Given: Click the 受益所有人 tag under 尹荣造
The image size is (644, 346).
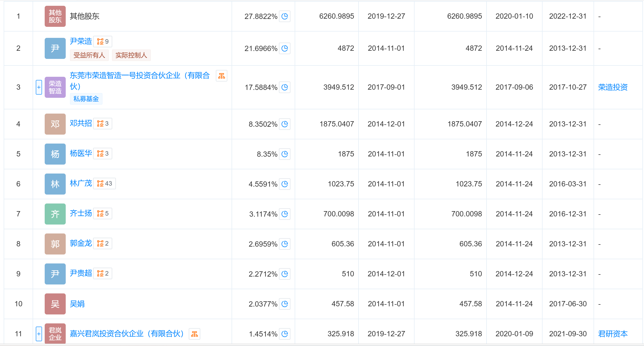Looking at the screenshot, I should (x=89, y=55).
